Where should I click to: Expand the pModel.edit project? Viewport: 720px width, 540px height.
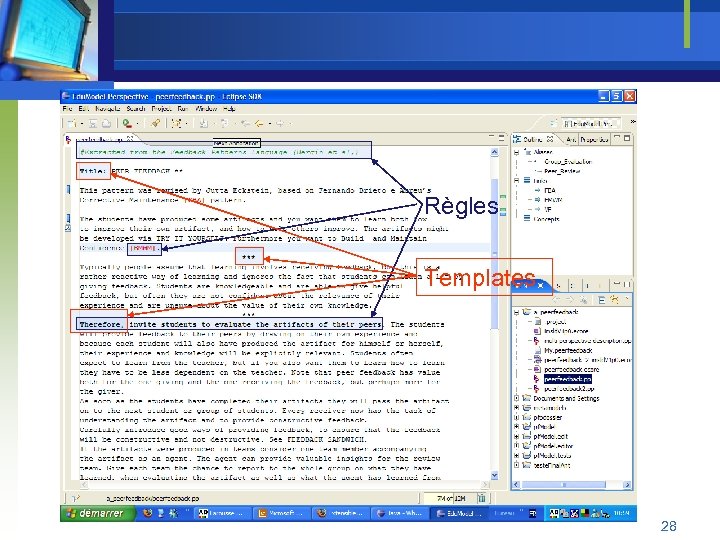pos(517,437)
